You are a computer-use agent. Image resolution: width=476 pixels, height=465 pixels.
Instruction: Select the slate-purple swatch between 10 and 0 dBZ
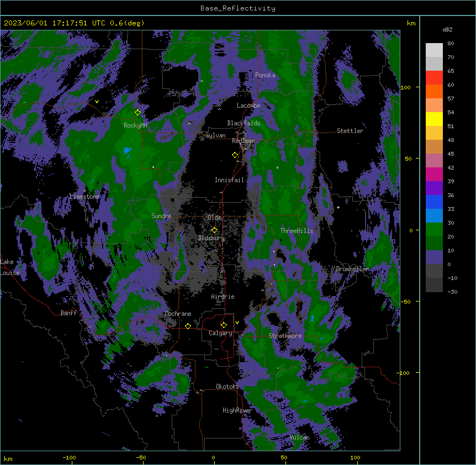434,257
